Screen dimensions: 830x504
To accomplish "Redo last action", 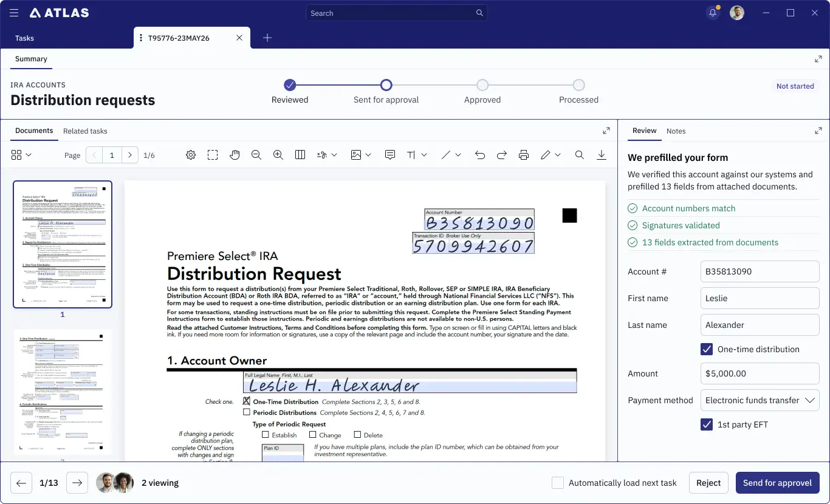I will pyautogui.click(x=502, y=155).
